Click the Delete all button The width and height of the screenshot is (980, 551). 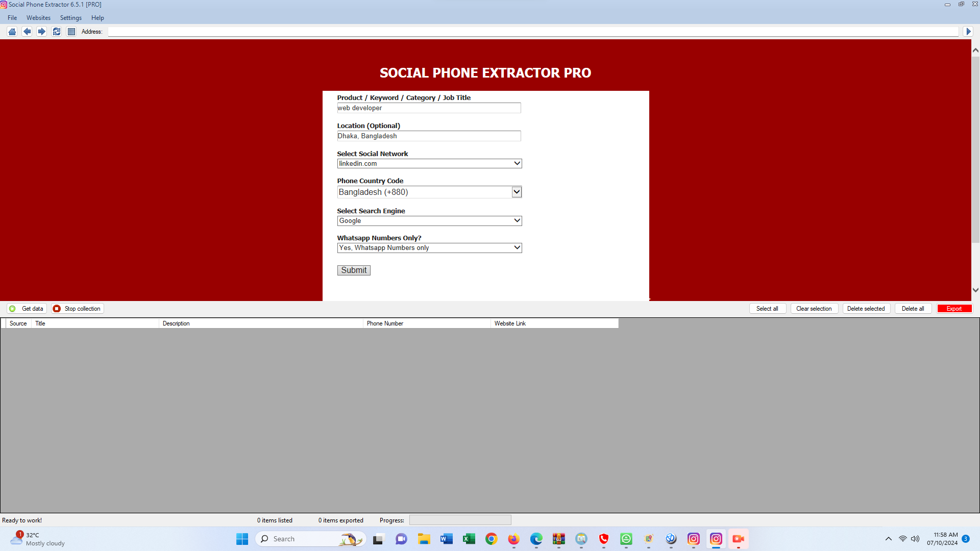[913, 309]
